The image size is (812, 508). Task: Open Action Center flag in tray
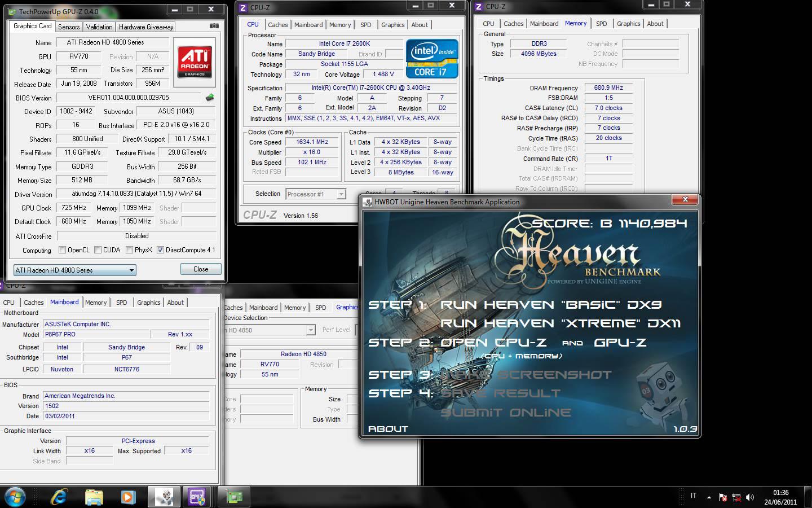(x=723, y=497)
